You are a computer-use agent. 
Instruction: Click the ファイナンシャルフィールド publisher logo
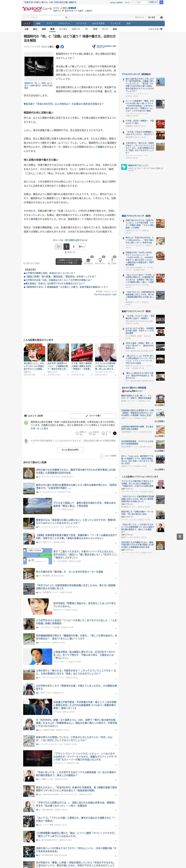[104, 46]
